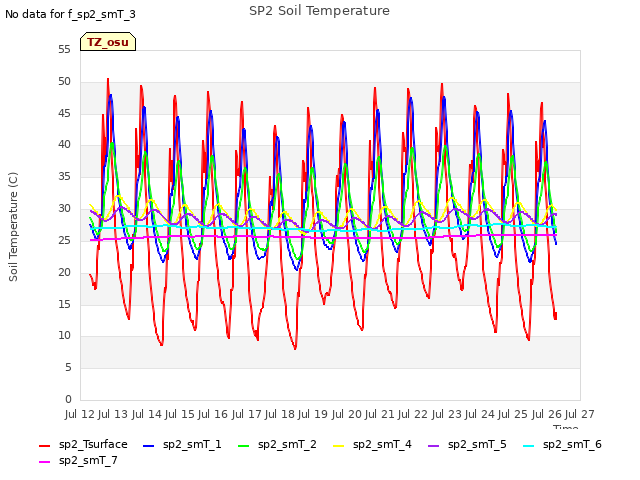Toggle the sp2_smT_1 legend entry
The height and width of the screenshot is (480, 640).
182,444
